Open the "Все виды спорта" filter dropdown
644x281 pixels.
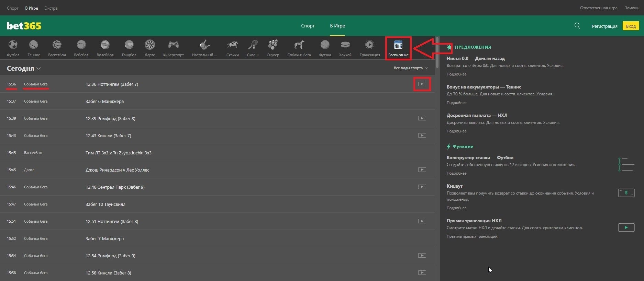pos(411,68)
